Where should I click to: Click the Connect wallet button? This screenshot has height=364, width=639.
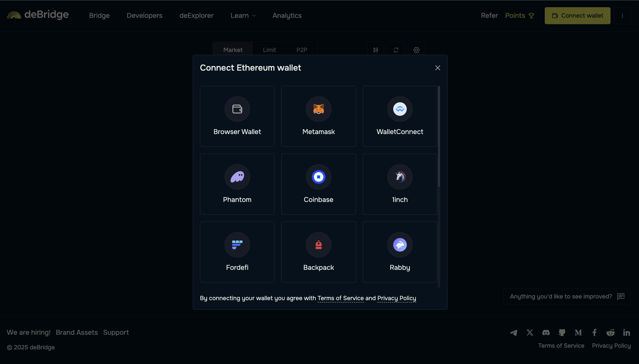(x=577, y=15)
